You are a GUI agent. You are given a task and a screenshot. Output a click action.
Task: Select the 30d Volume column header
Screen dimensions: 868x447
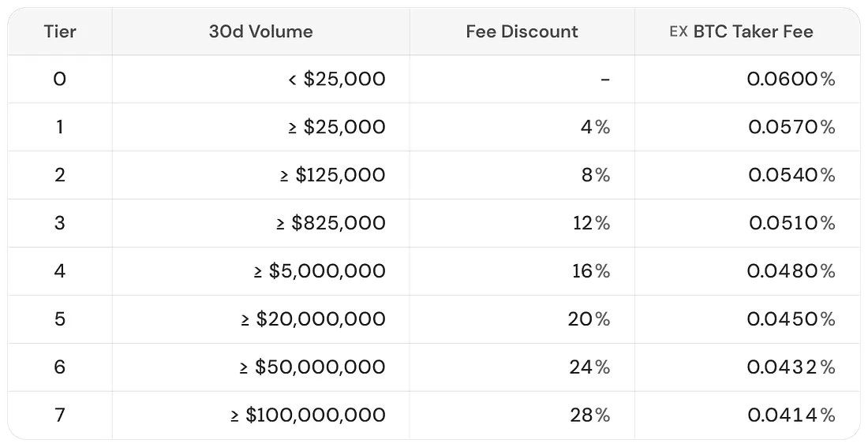(260, 32)
